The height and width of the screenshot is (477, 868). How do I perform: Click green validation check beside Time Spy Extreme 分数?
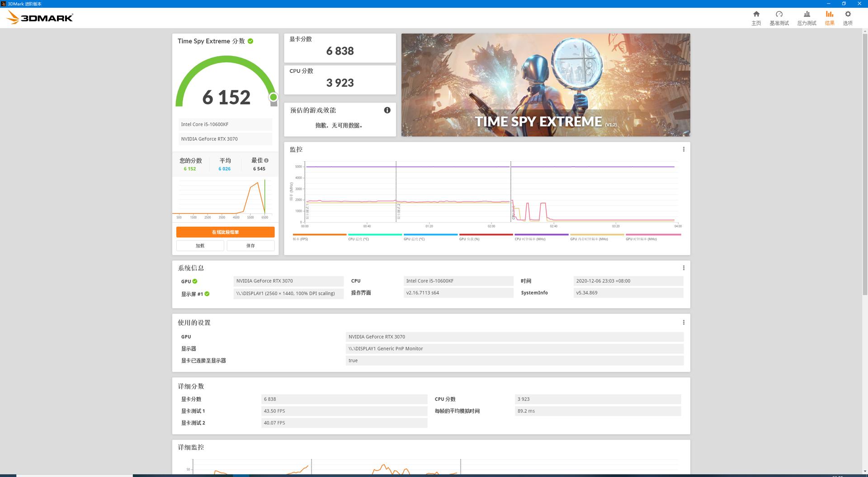tap(250, 41)
